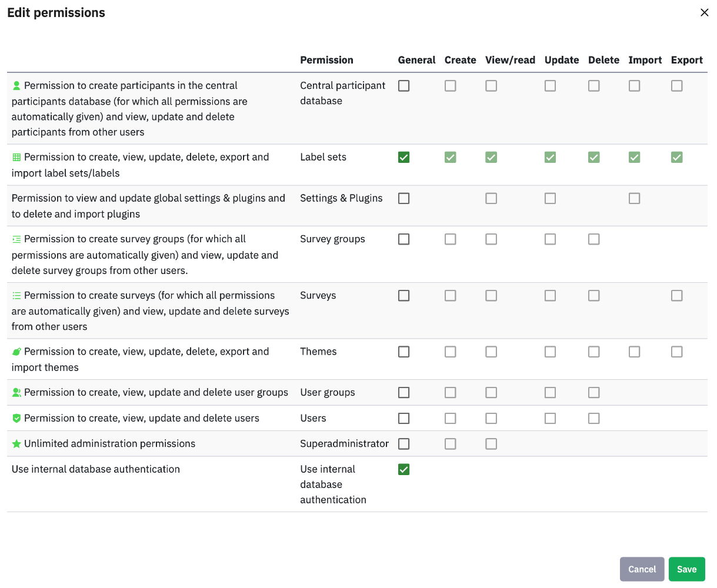Image resolution: width=717 pixels, height=588 pixels.
Task: Click the green participant icon beside Central participant permission
Action: point(16,86)
